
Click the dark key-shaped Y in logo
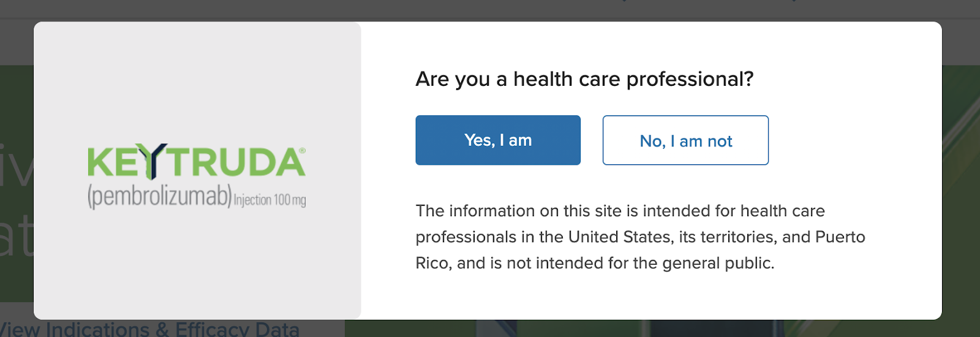click(157, 161)
